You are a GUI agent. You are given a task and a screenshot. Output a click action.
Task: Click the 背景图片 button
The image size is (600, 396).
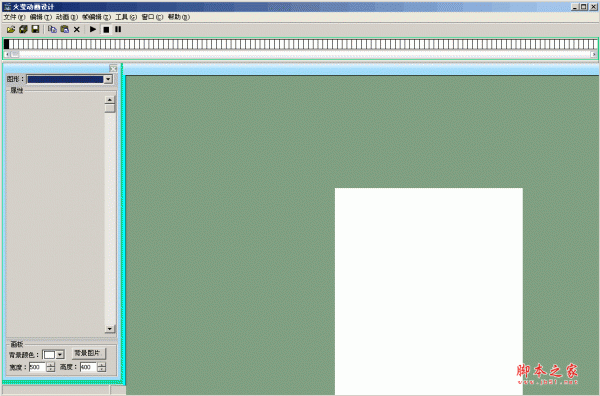[88, 353]
